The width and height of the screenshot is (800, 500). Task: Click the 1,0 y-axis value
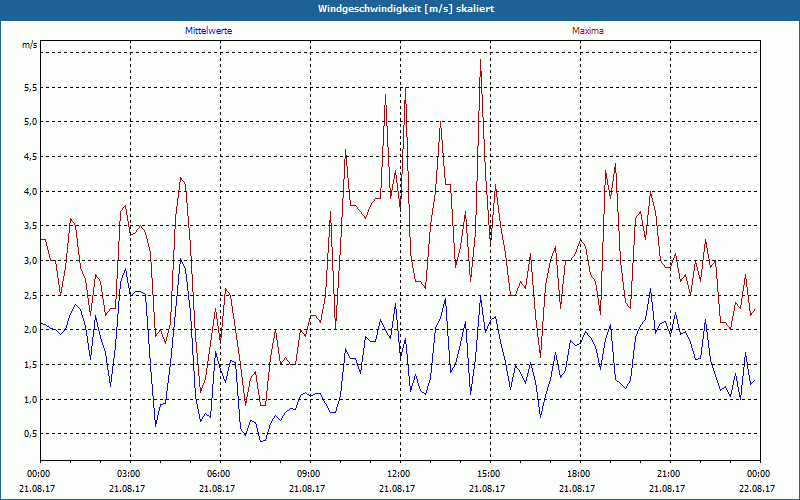tap(31, 399)
